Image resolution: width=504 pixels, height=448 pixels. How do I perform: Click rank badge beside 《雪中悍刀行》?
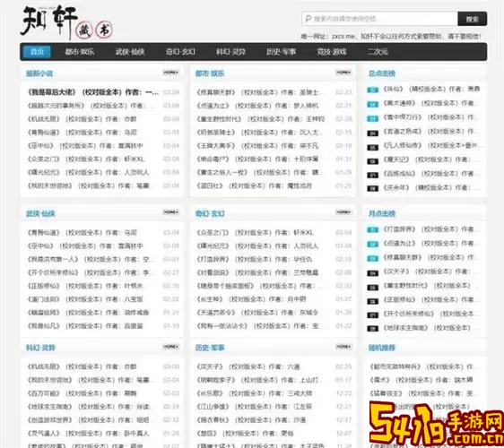pos(373,118)
